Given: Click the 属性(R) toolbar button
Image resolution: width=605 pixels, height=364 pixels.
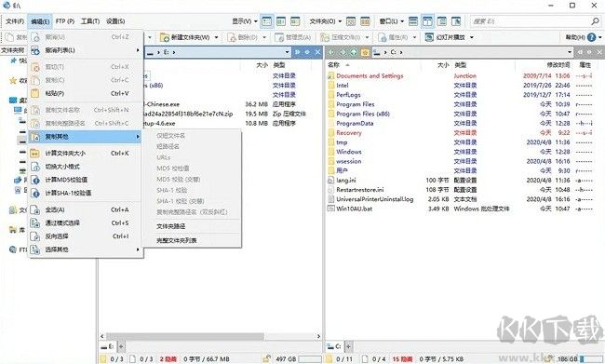Looking at the screenshot, I should pyautogui.click(x=393, y=37).
